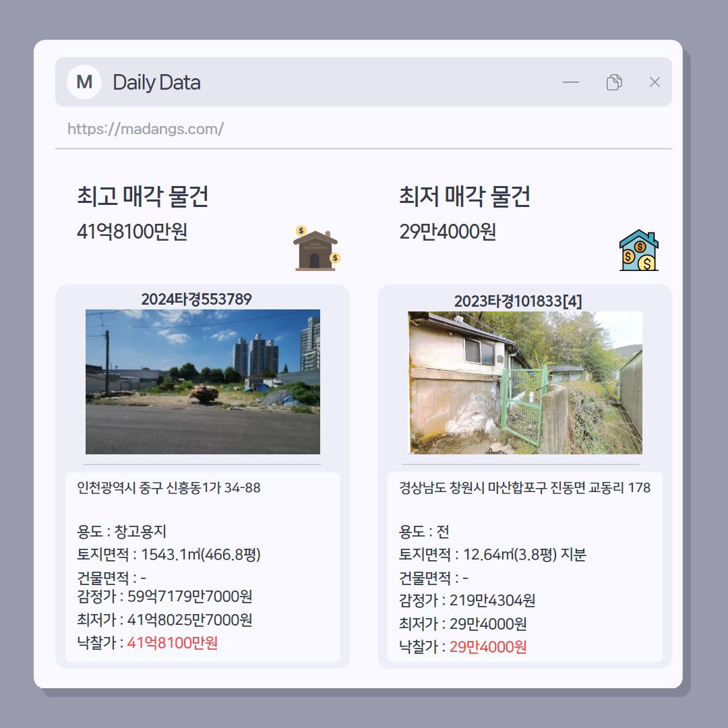Click 감정가 : 219만4304원
The height and width of the screenshot is (728, 728).
point(467,601)
